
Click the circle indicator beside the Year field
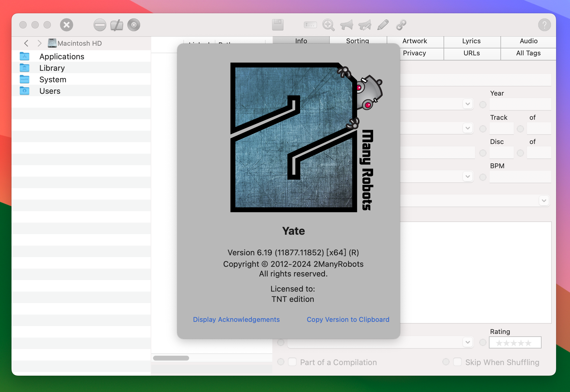pos(483,105)
